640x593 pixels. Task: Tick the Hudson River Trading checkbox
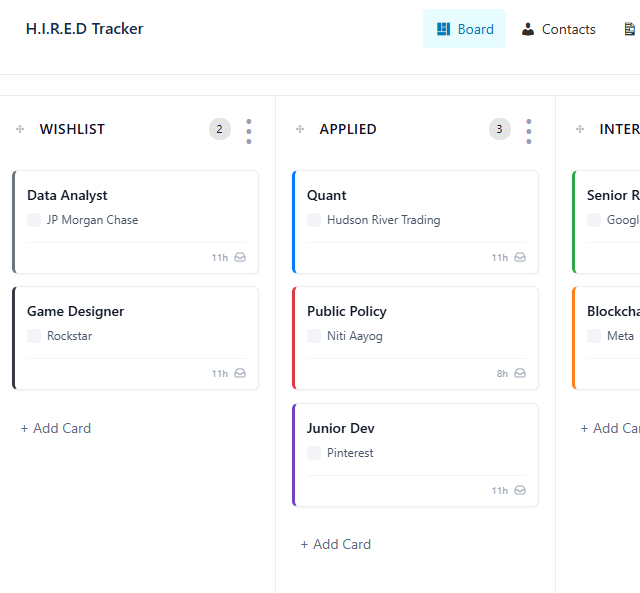coord(314,220)
